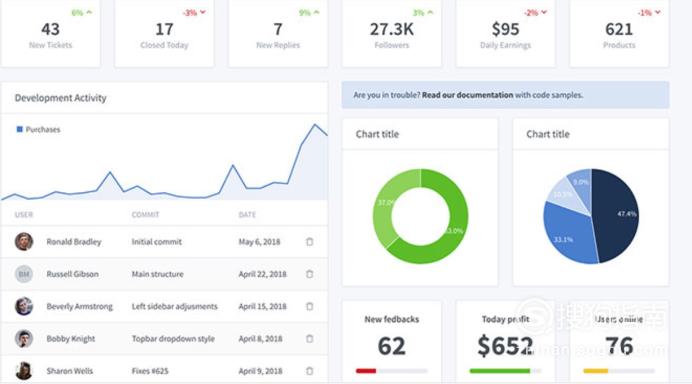Click Russell Gibson's initials avatar
The image size is (692, 384).
click(24, 274)
